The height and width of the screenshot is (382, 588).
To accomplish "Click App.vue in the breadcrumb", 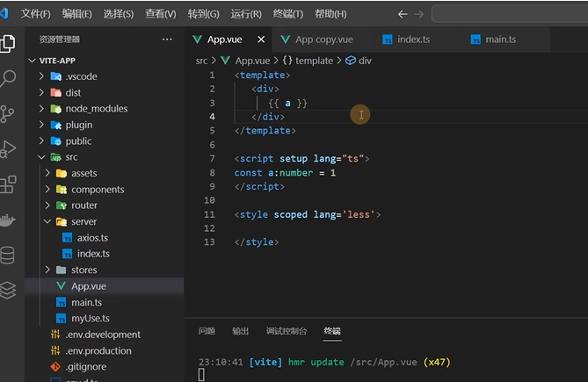I will point(252,61).
